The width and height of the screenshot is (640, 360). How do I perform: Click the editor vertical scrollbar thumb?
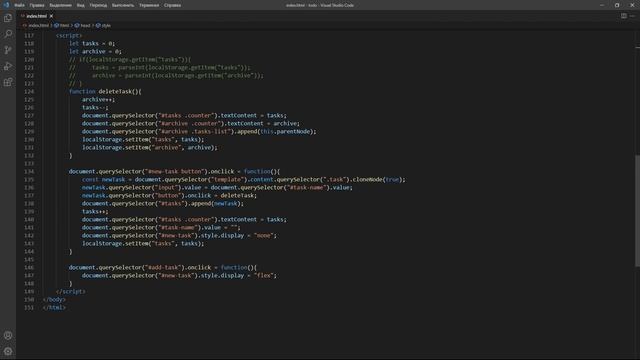click(637, 211)
